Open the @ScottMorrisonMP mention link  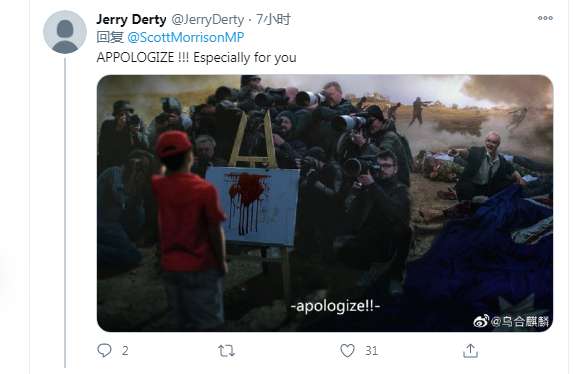click(186, 37)
